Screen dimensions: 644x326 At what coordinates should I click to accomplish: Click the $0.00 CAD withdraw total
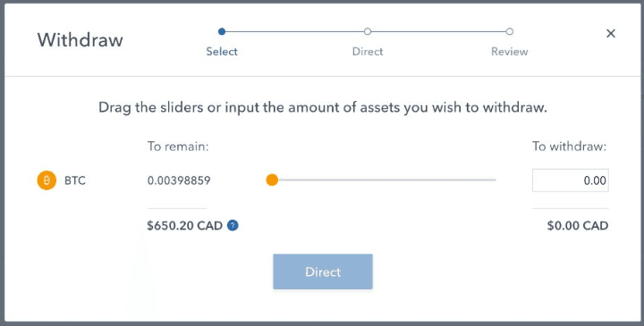click(x=578, y=226)
